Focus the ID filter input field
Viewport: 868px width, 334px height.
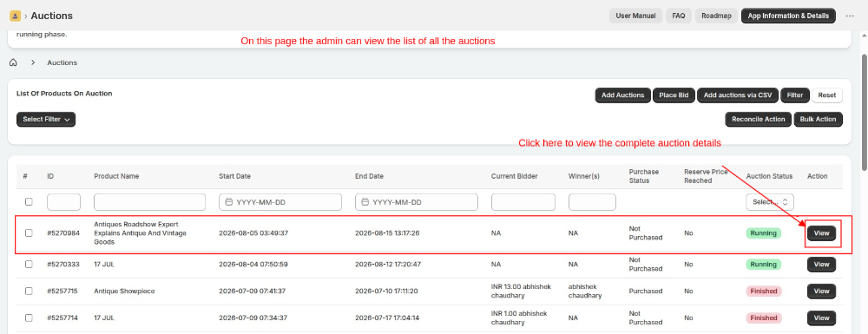pyautogui.click(x=63, y=202)
